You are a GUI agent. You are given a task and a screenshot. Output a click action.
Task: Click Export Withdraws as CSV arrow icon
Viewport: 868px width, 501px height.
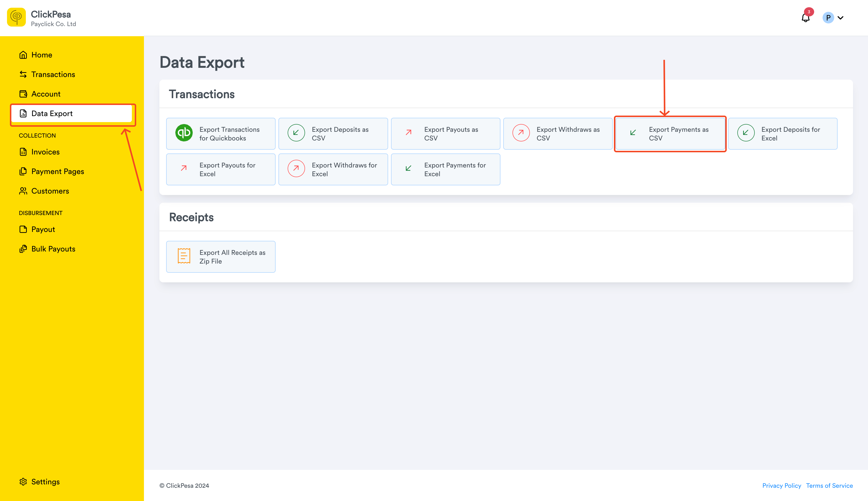click(521, 133)
